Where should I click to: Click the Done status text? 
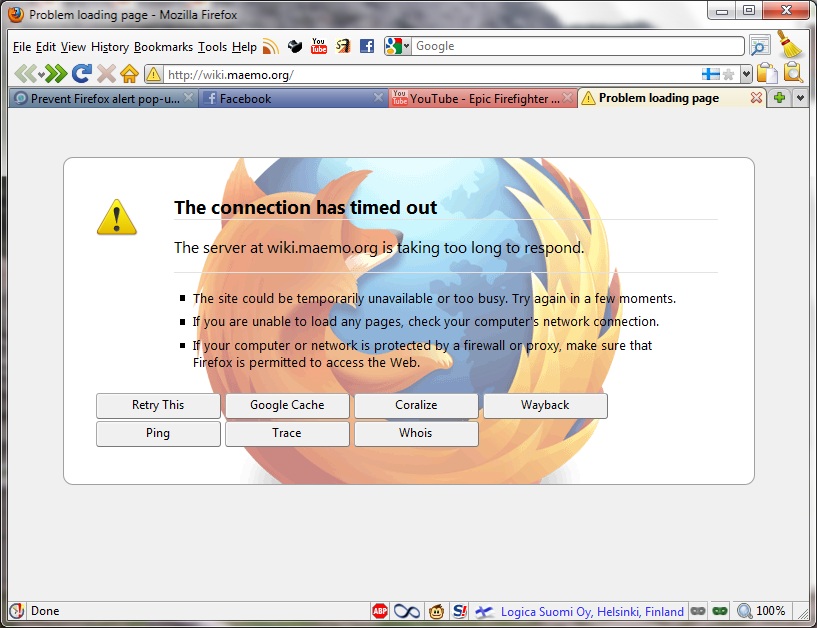pos(45,611)
